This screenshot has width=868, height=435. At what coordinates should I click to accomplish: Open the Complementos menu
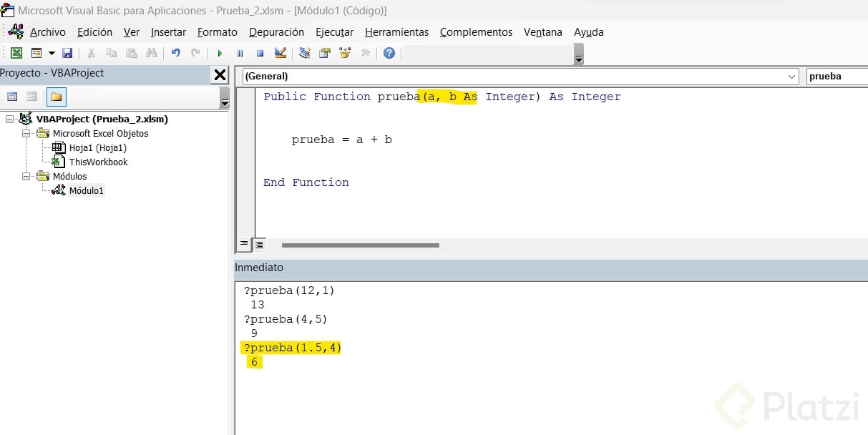point(476,32)
